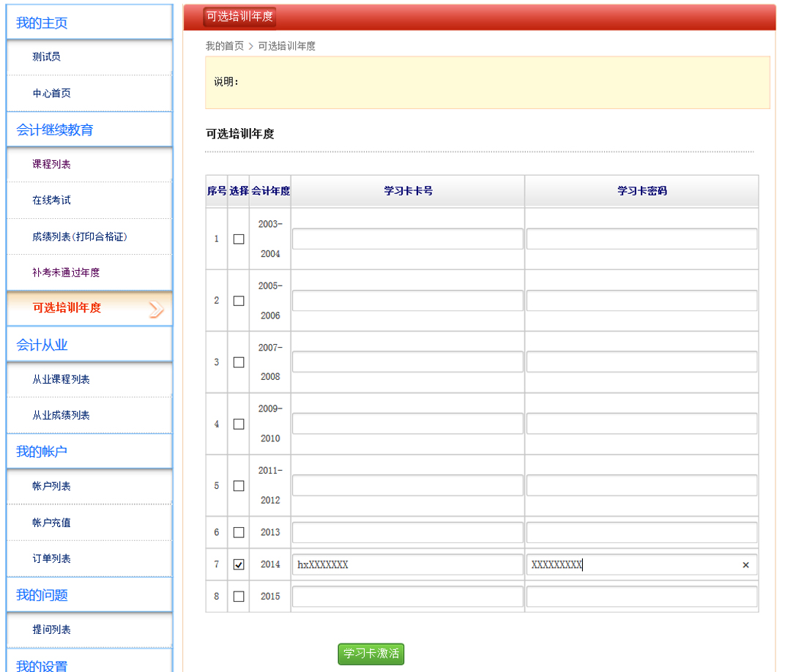The height and width of the screenshot is (672, 785).
Task: Check the 2003-2004 year checkbox
Action: [239, 239]
